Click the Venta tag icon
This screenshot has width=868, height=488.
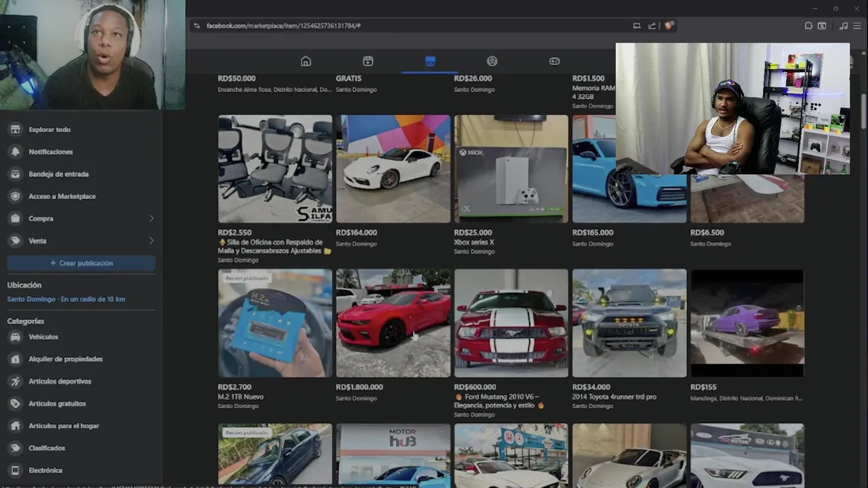pyautogui.click(x=15, y=241)
